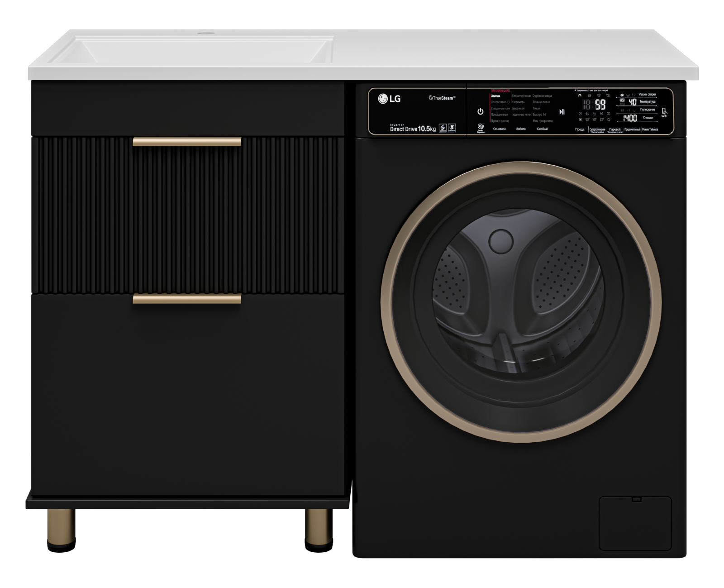Switch to the Особый program group
This screenshot has height=588, width=724.
click(x=542, y=129)
